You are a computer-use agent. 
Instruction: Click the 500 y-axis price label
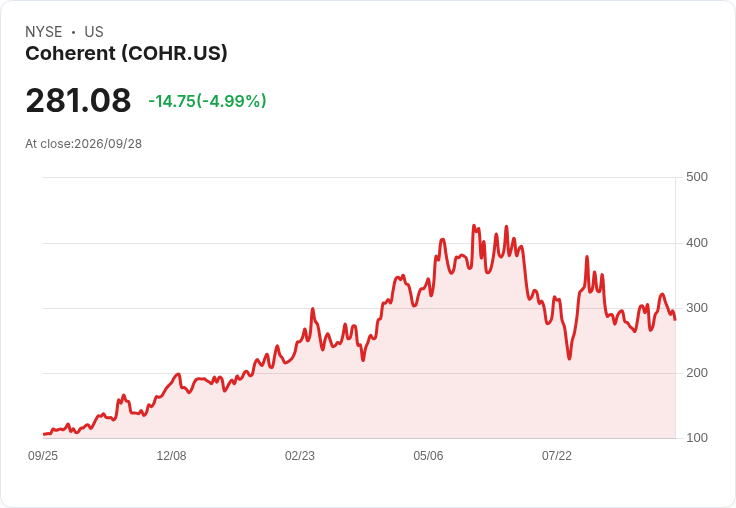click(697, 177)
